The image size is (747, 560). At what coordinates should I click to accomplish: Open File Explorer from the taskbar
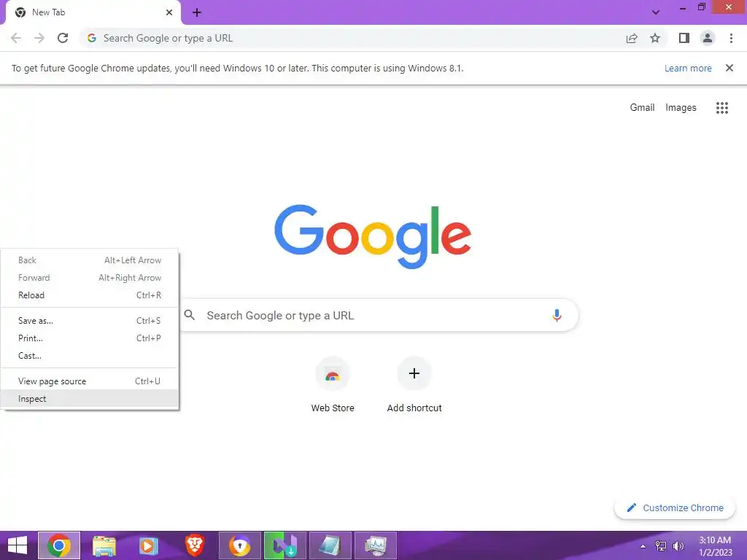click(104, 545)
